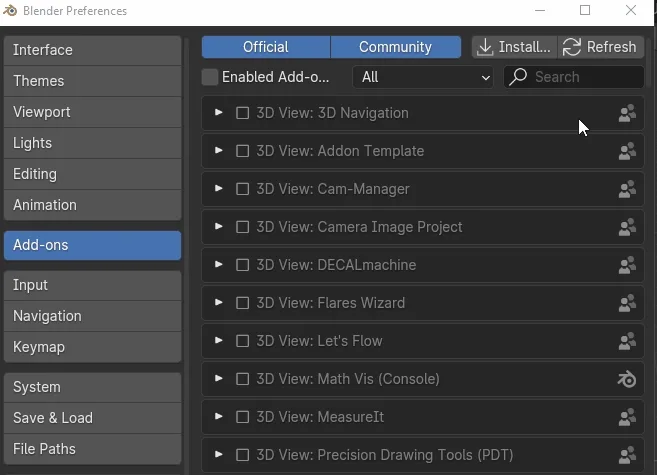Click the community icon beside Cam-Manager
This screenshot has height=475, width=657.
627,189
